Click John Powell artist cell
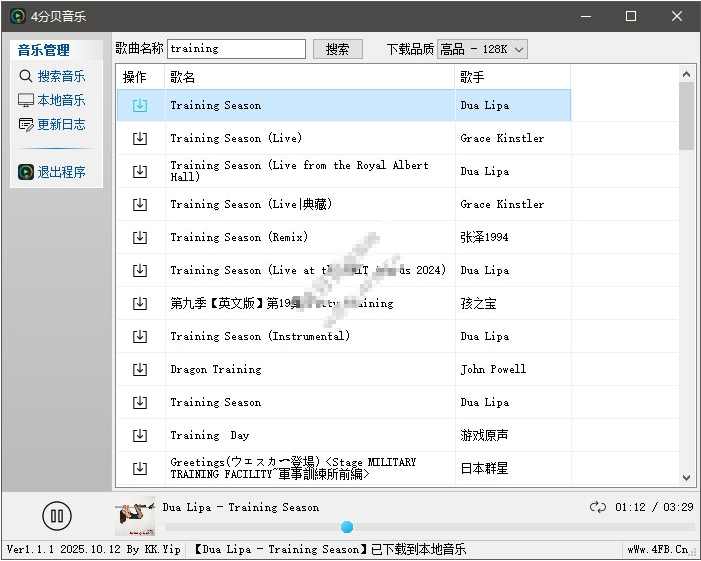 (x=493, y=369)
